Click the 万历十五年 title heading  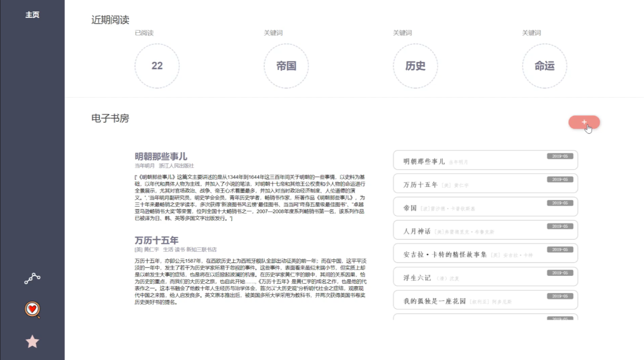[x=156, y=240]
